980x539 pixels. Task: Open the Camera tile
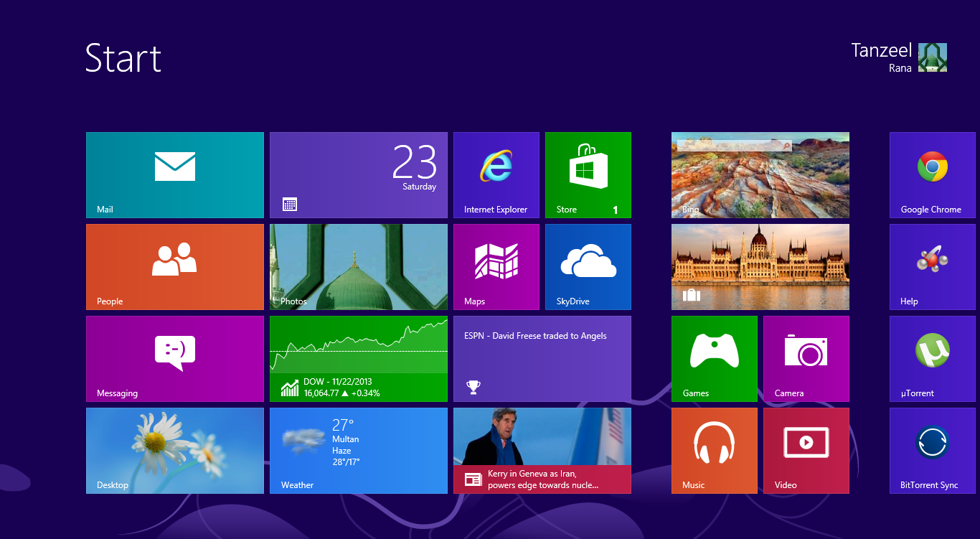(806, 359)
